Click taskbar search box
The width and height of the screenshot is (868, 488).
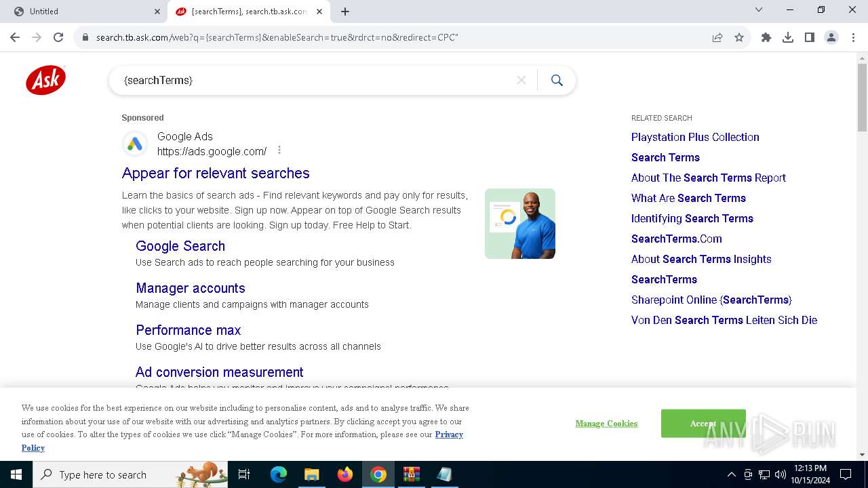point(131,474)
